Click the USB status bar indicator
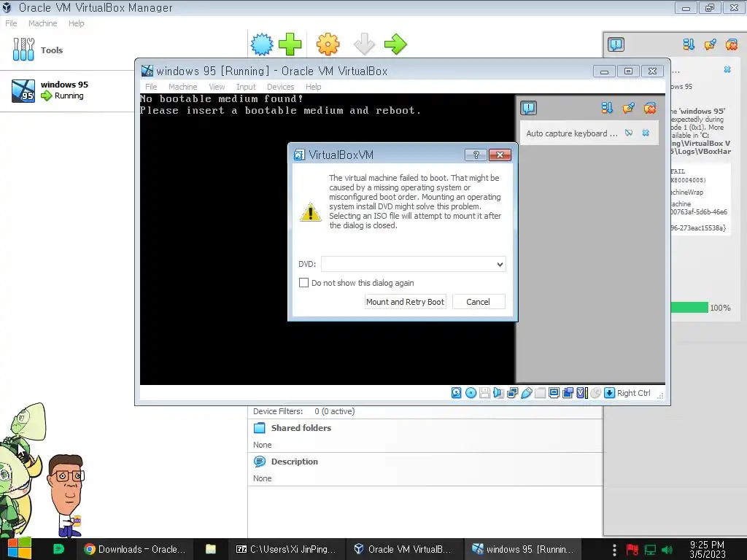Screen dimensions: 747x560 527,393
